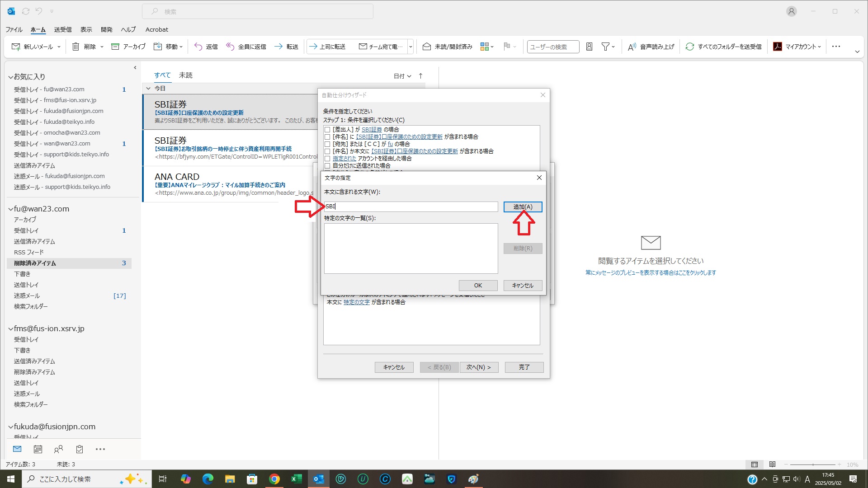This screenshot has height=488, width=868.
Task: Open the ファイル menu
Action: point(14,29)
